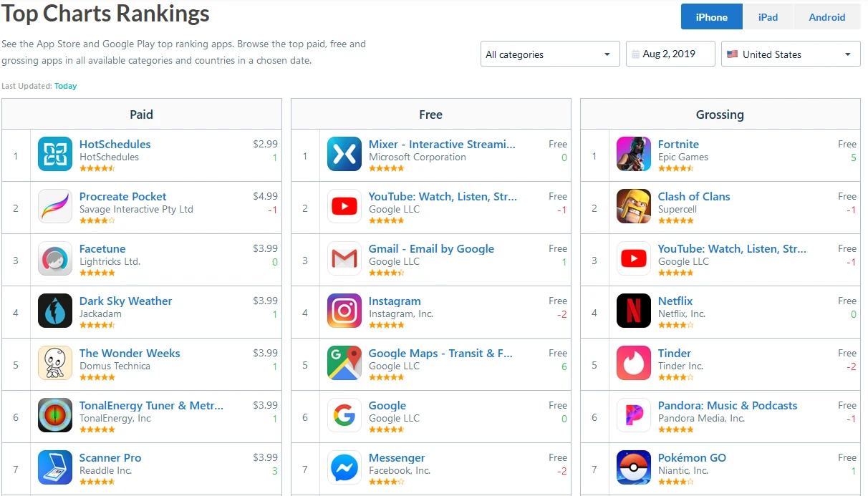The height and width of the screenshot is (496, 868).
Task: Click the Today last updated link
Action: pos(65,86)
